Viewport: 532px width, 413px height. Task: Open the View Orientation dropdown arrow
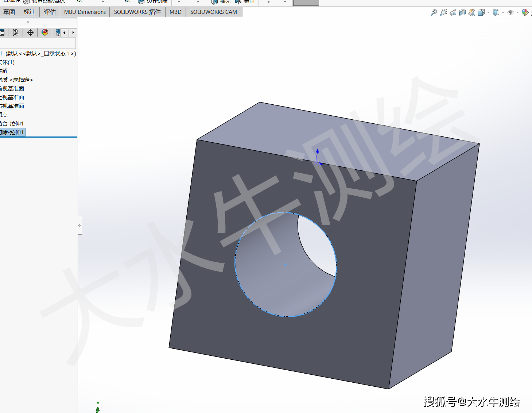pyautogui.click(x=488, y=12)
